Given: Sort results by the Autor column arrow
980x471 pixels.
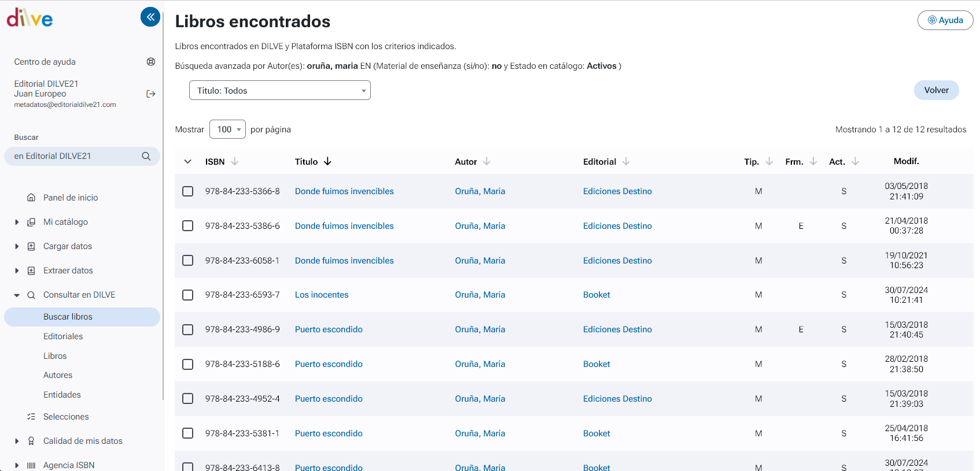Looking at the screenshot, I should [487, 162].
